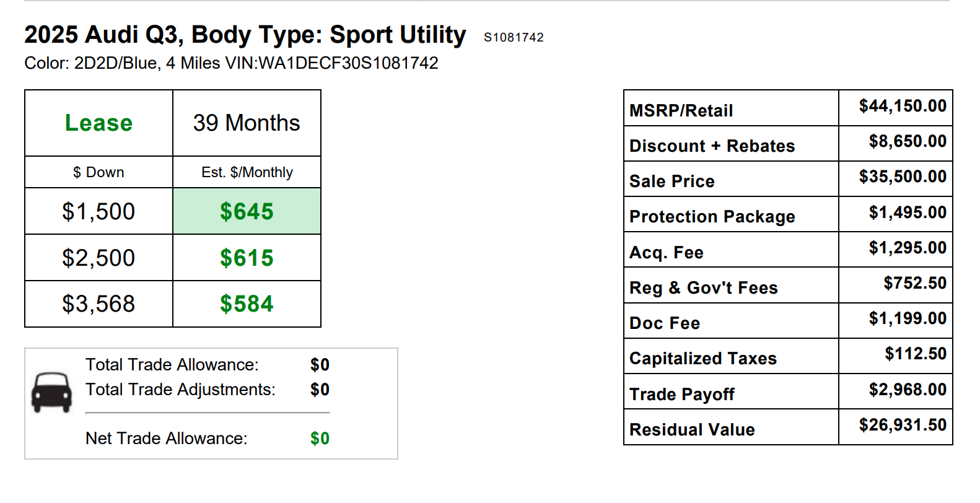980x503 pixels.
Task: Click the 'Color: 2D2D/Blue, 4 Miles VIN' line
Action: tap(231, 63)
